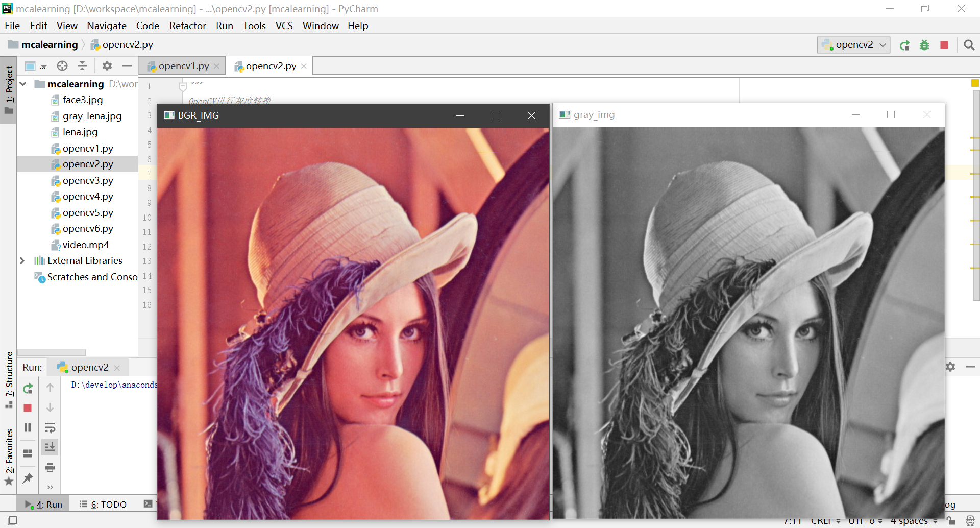The height and width of the screenshot is (528, 980).
Task: Click inside the gray_img window image
Action: [749, 323]
